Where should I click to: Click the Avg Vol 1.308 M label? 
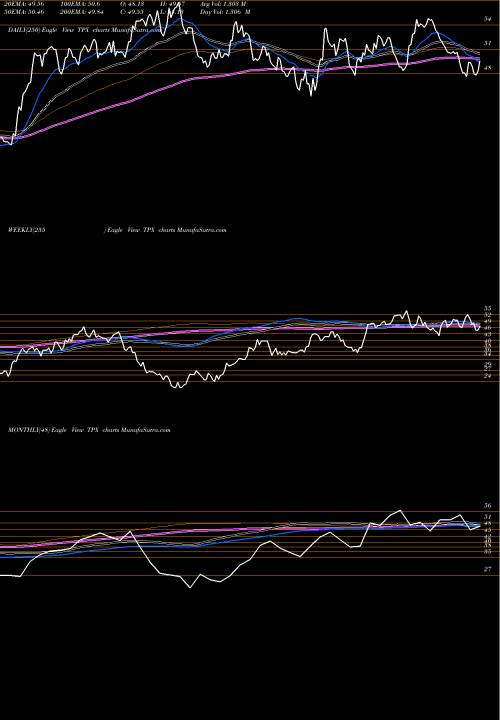click(x=223, y=4)
